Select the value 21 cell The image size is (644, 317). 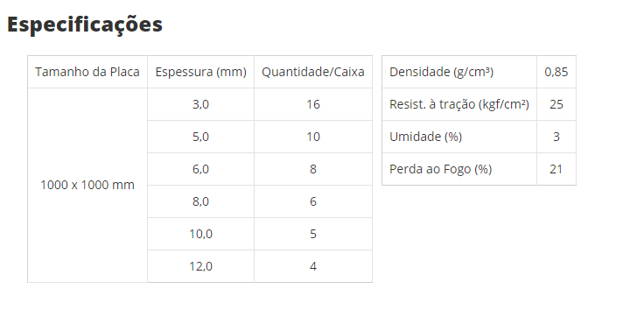pyautogui.click(x=556, y=169)
